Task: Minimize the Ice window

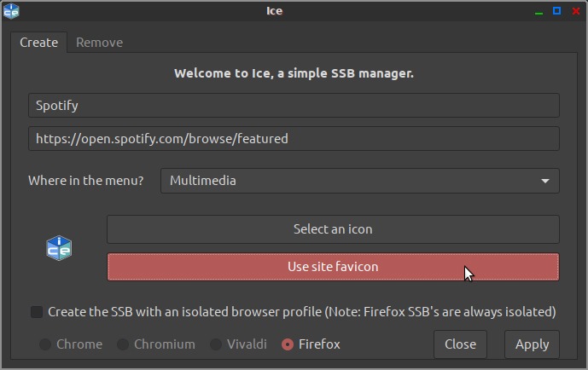Action: [x=539, y=11]
